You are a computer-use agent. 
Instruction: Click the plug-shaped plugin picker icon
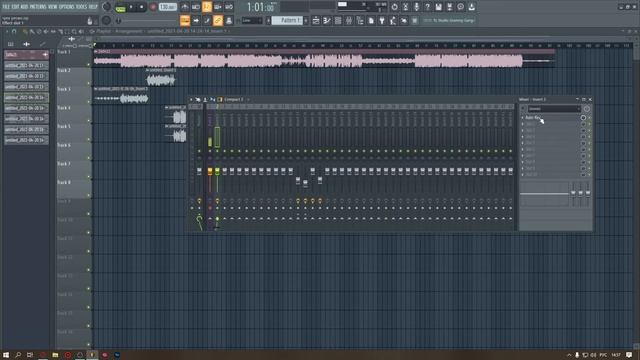coord(382,20)
